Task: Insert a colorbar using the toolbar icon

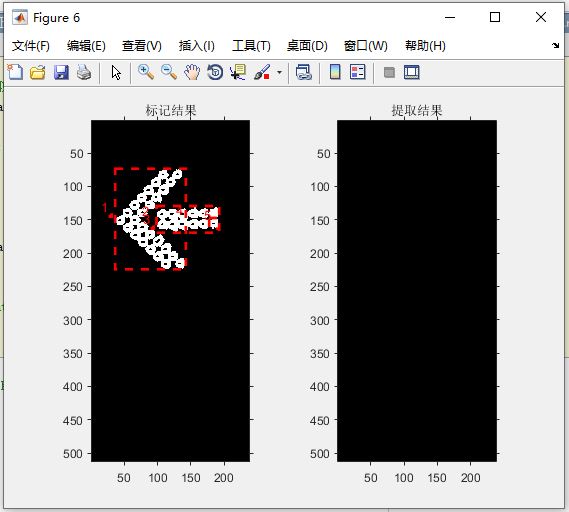Action: (335, 72)
